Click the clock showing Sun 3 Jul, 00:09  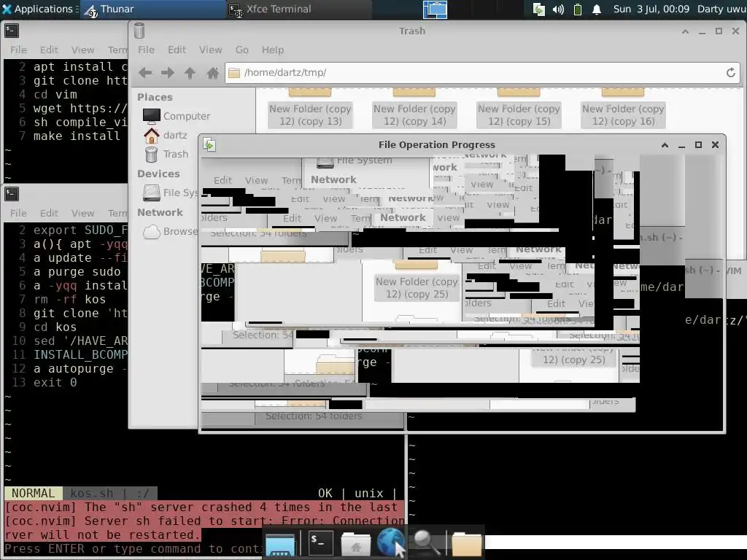pyautogui.click(x=651, y=9)
